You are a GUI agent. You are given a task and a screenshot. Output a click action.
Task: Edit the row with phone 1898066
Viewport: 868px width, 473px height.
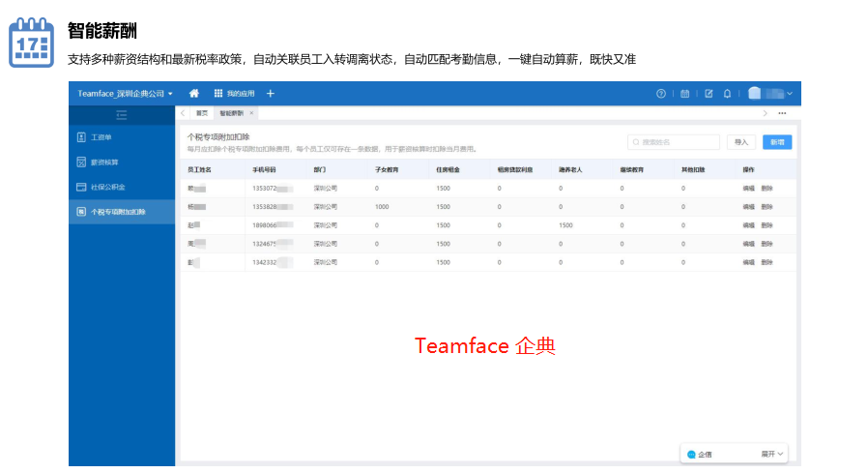748,225
